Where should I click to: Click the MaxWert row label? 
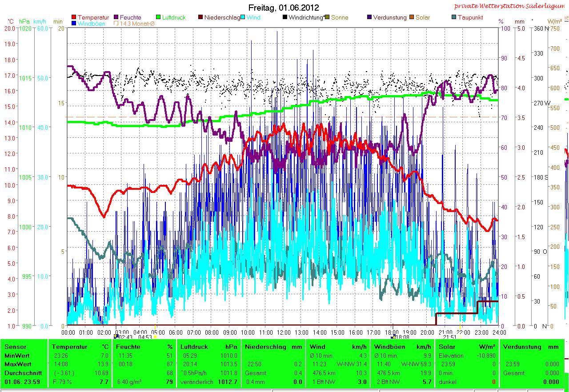pyautogui.click(x=16, y=364)
